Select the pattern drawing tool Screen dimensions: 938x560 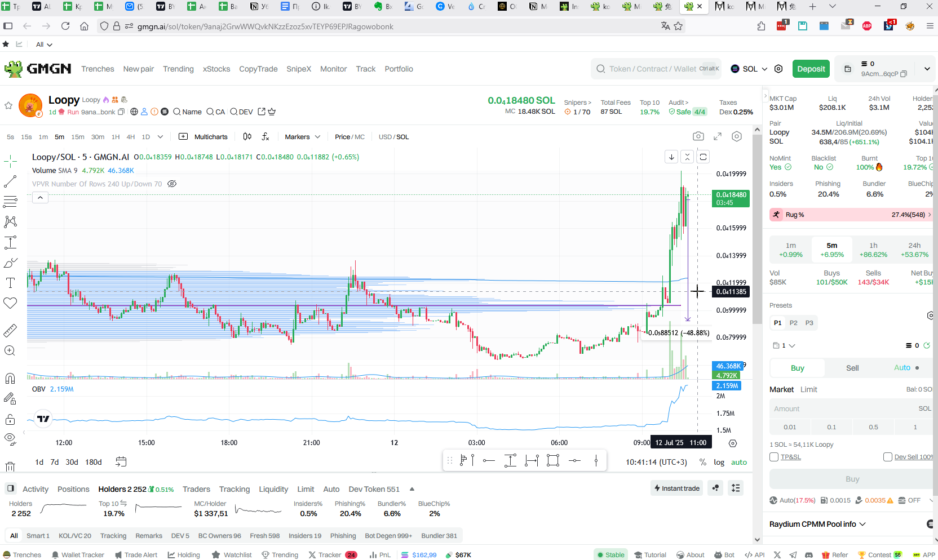[10, 222]
